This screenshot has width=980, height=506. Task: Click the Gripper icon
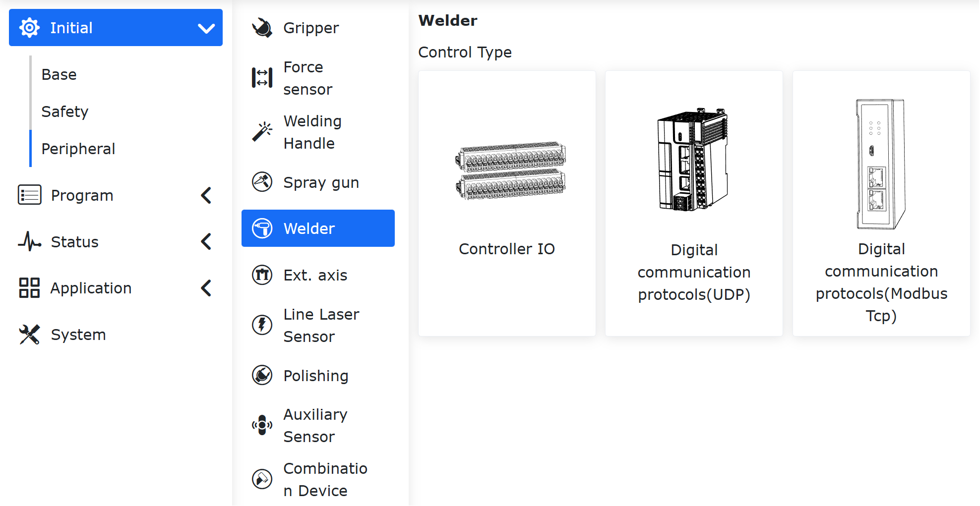(x=262, y=28)
